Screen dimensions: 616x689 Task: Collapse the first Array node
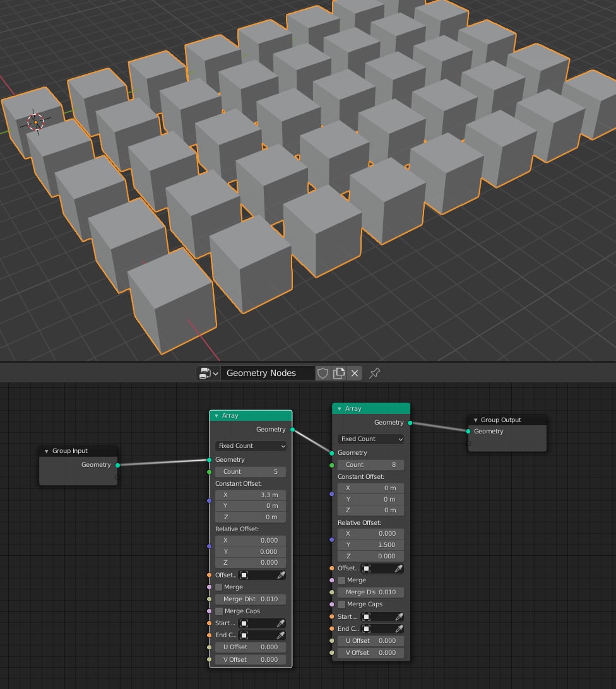[x=216, y=415]
